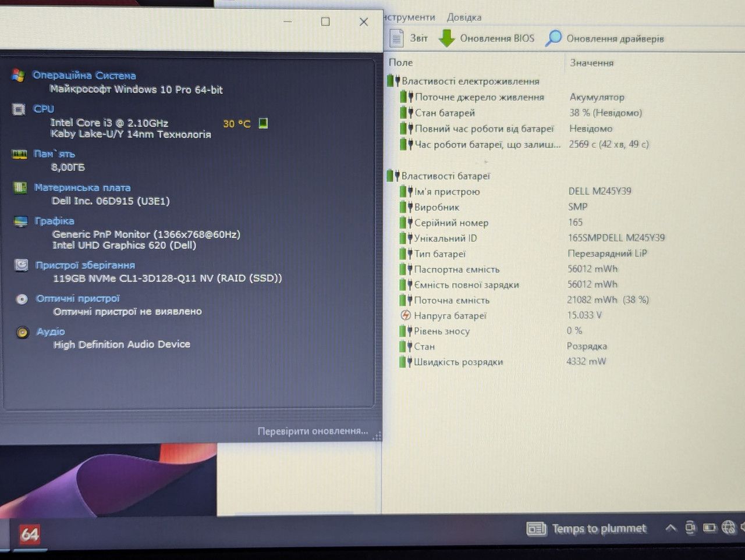Click the RAM module icon beside Пам'ять

click(20, 155)
